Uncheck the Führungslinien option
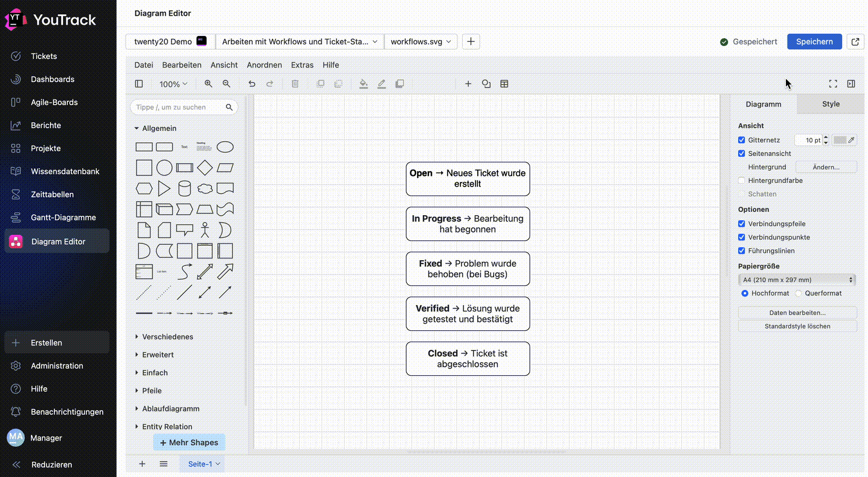 point(742,251)
